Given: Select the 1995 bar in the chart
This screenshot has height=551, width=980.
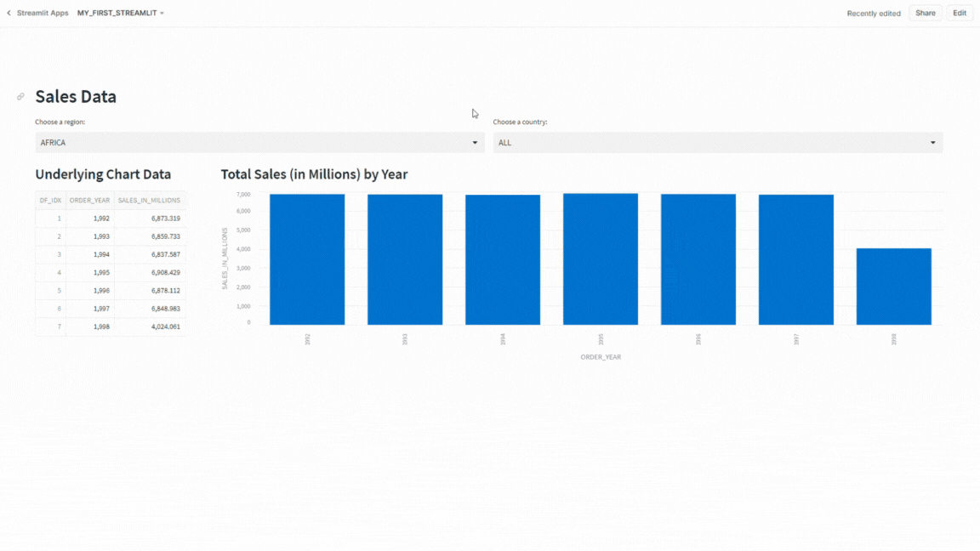Looking at the screenshot, I should [x=601, y=259].
